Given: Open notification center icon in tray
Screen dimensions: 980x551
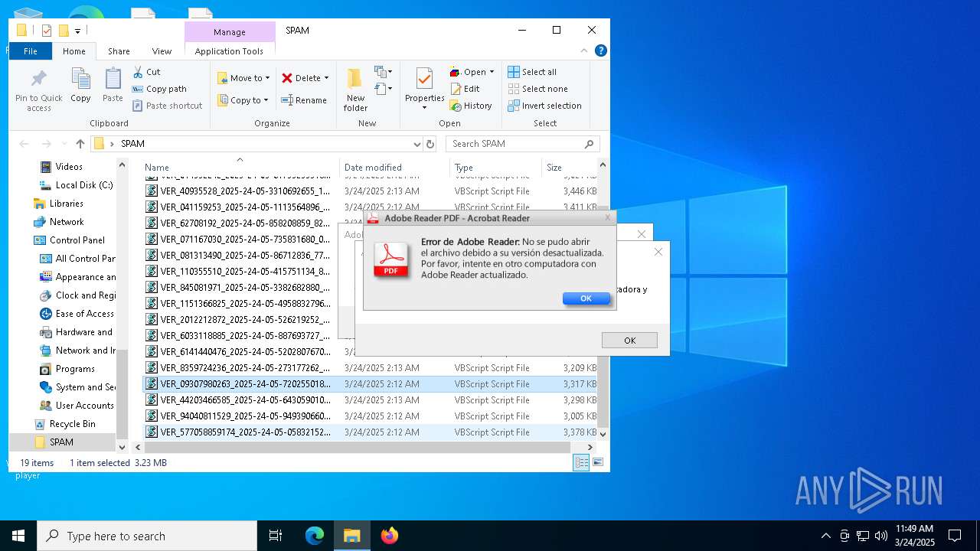Looking at the screenshot, I should pyautogui.click(x=955, y=536).
